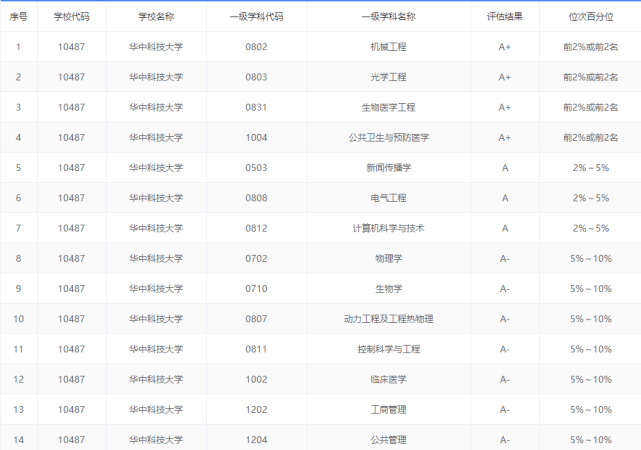Click the A+ result for 公共卫生与预防医学
641x450 pixels.
pos(505,138)
